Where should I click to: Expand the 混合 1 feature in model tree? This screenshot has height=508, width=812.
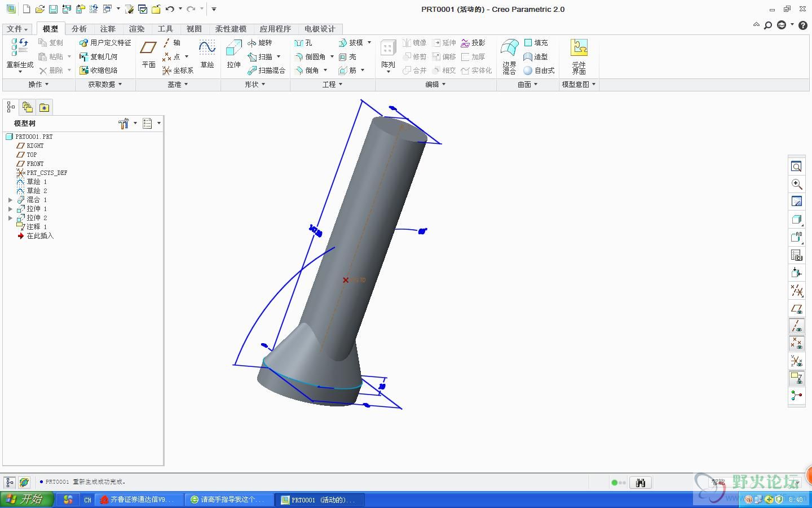[x=10, y=200]
